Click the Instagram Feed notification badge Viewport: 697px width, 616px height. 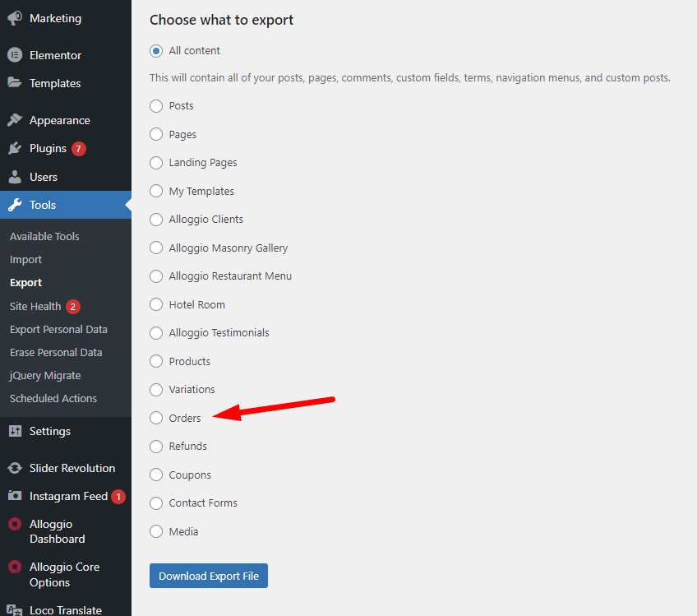tap(118, 497)
